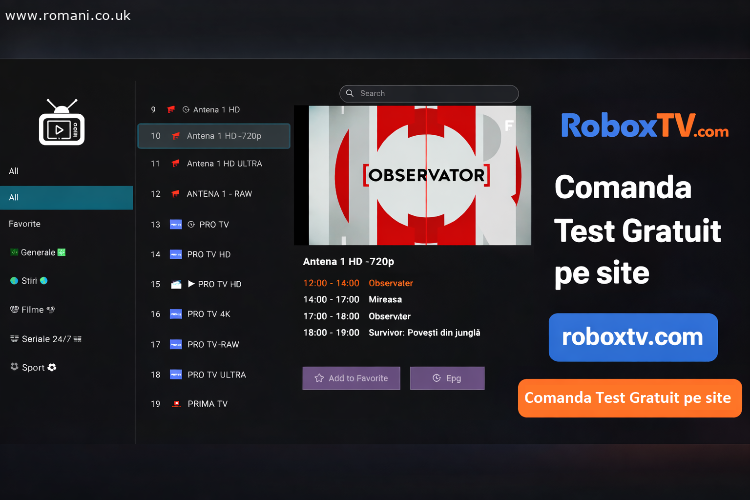Click the large Comanda Test Gratuit pe site headline
The height and width of the screenshot is (500, 750).
pos(638,231)
